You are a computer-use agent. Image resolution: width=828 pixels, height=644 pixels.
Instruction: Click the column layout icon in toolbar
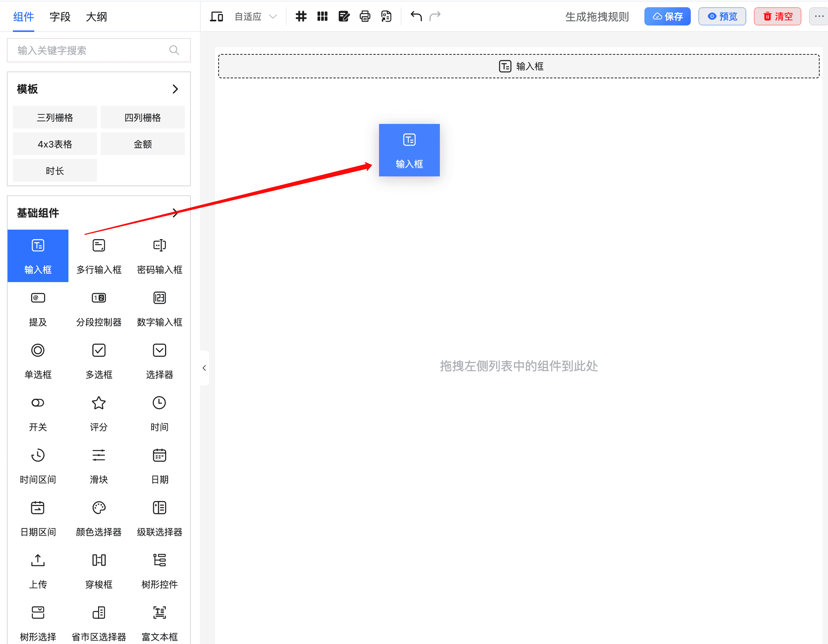coord(322,16)
